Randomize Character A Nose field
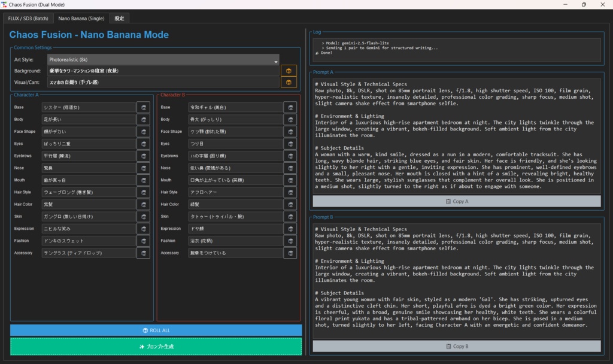The height and width of the screenshot is (364, 613). [144, 168]
